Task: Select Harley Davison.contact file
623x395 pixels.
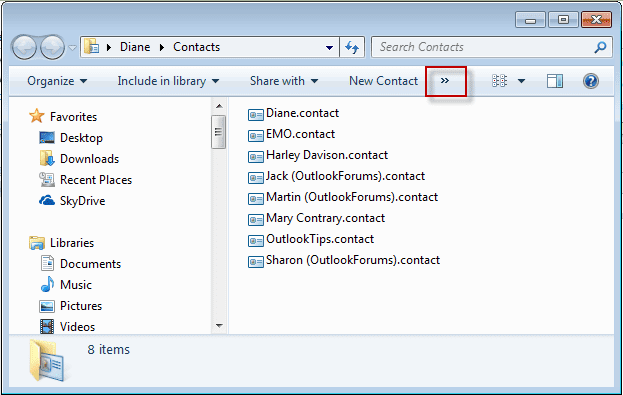Action: click(327, 155)
